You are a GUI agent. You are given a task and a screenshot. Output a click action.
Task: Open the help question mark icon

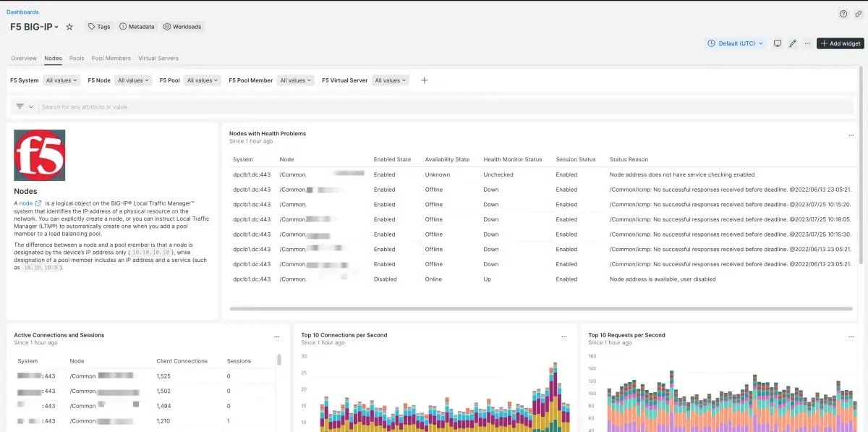click(843, 14)
